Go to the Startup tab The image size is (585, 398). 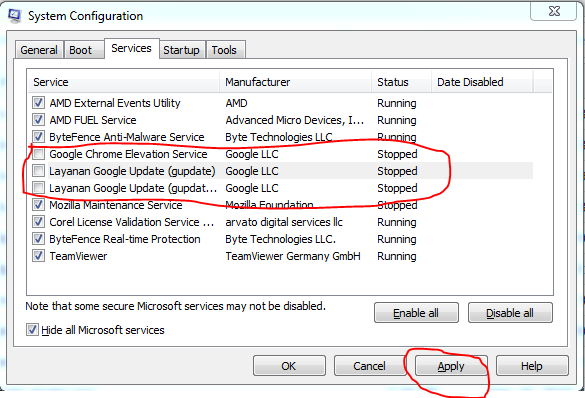coord(181,50)
